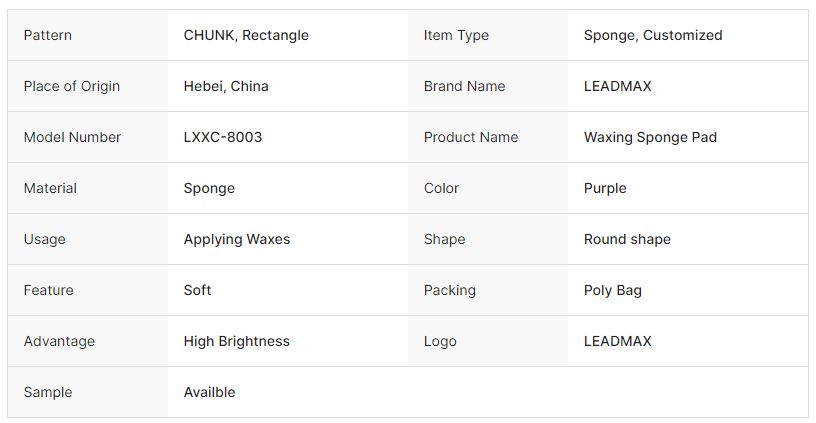Click the Material label
Image resolution: width=816 pixels, height=423 pixels.
(50, 188)
